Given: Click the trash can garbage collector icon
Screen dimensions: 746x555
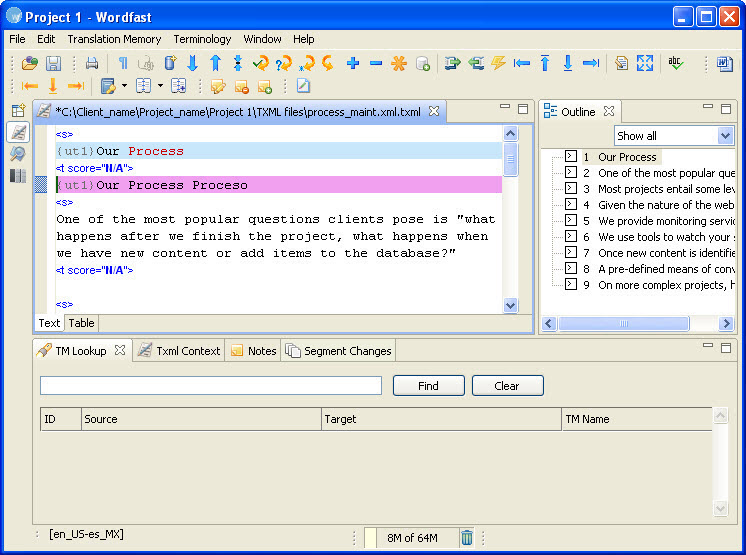Looking at the screenshot, I should pos(467,537).
